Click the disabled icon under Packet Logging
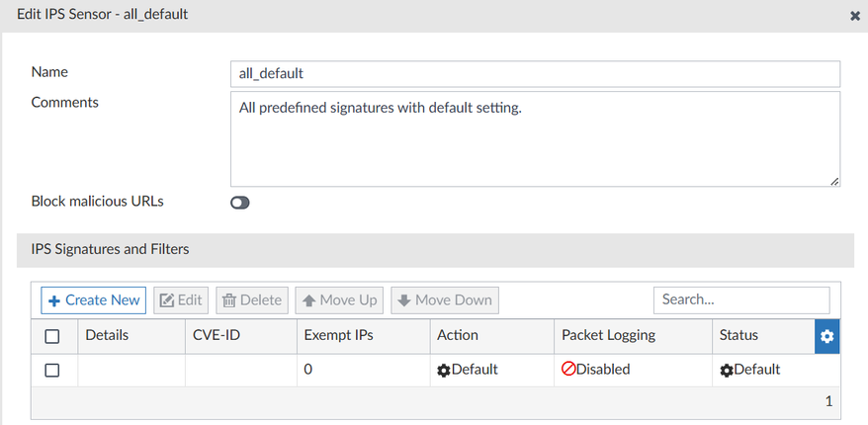Screen dimensions: 868x425 click(x=568, y=370)
